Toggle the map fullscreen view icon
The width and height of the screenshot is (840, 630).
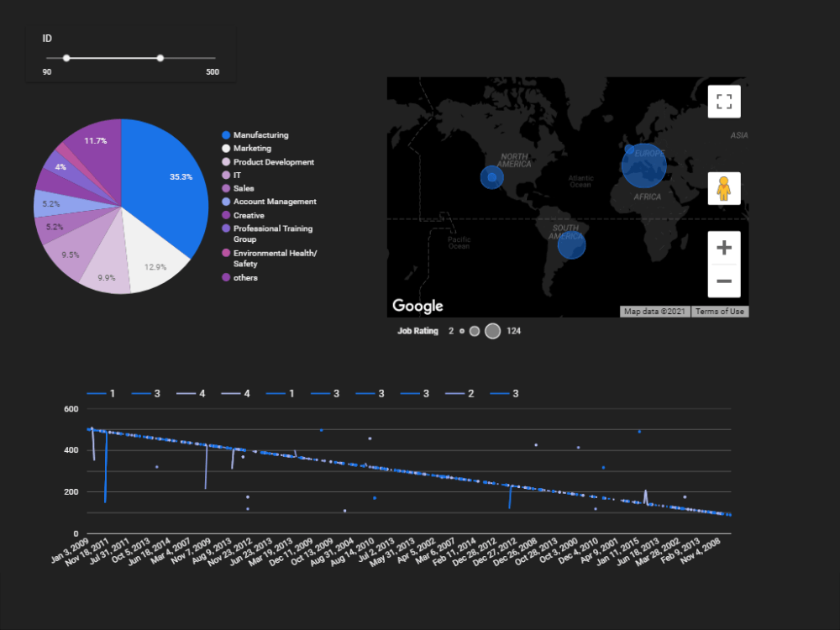723,101
